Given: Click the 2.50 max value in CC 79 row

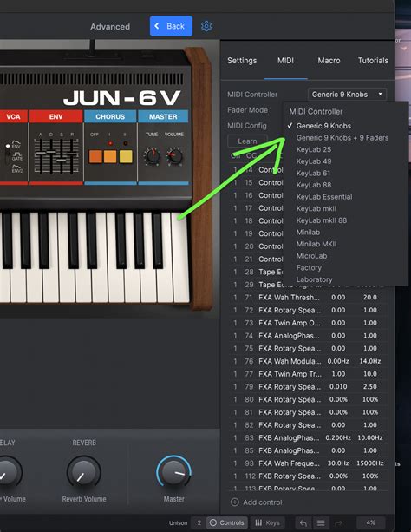Looking at the screenshot, I should tap(370, 387).
